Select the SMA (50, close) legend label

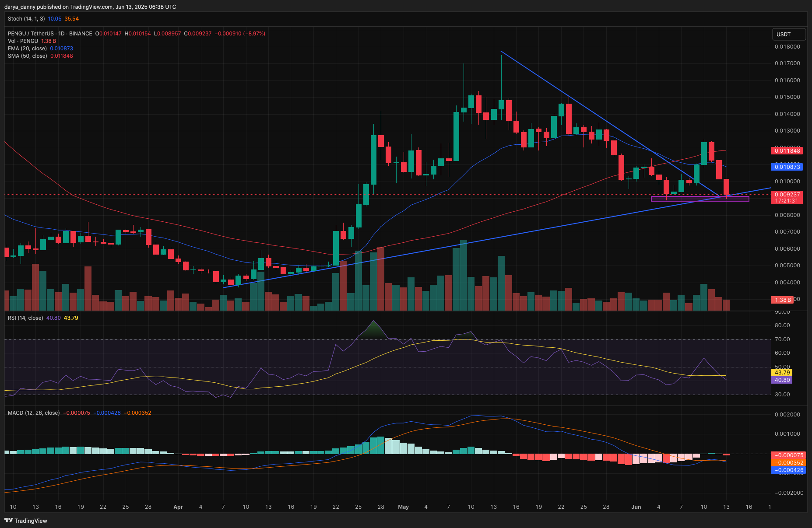click(x=27, y=56)
